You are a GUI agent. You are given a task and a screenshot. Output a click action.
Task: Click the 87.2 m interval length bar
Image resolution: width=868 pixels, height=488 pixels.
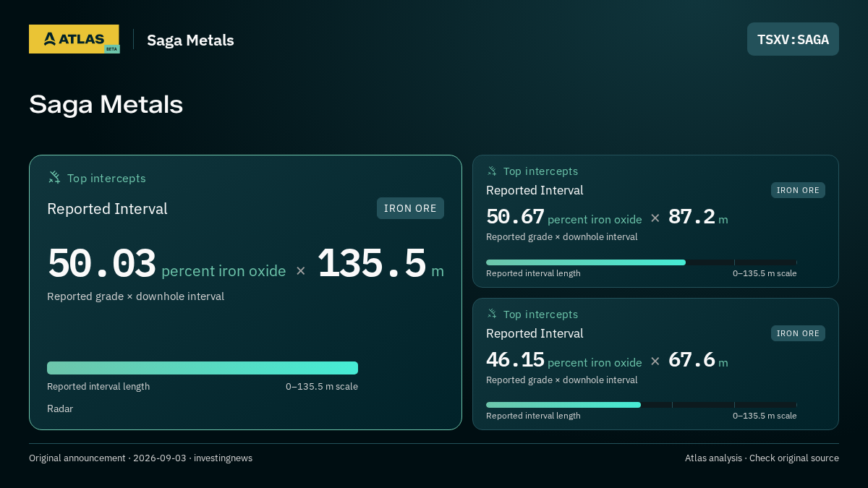[x=642, y=262]
